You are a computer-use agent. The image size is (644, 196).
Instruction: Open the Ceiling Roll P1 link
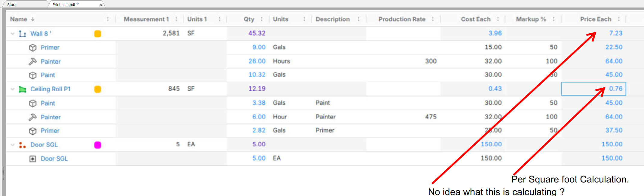pos(50,89)
